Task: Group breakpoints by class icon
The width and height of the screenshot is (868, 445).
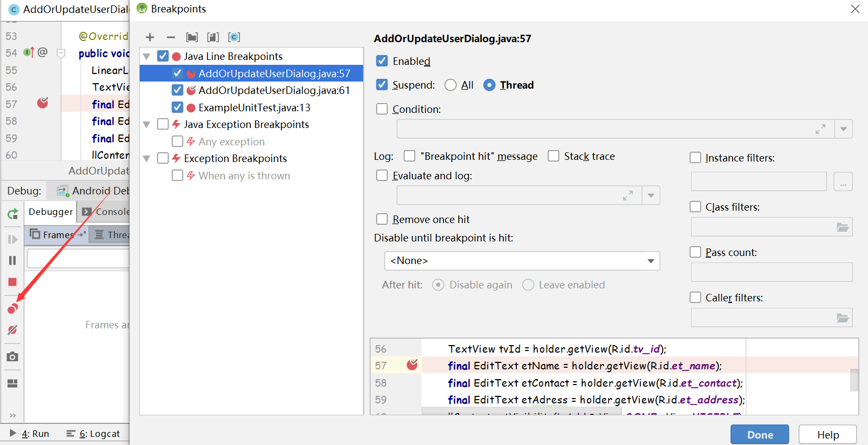Action: pos(234,37)
